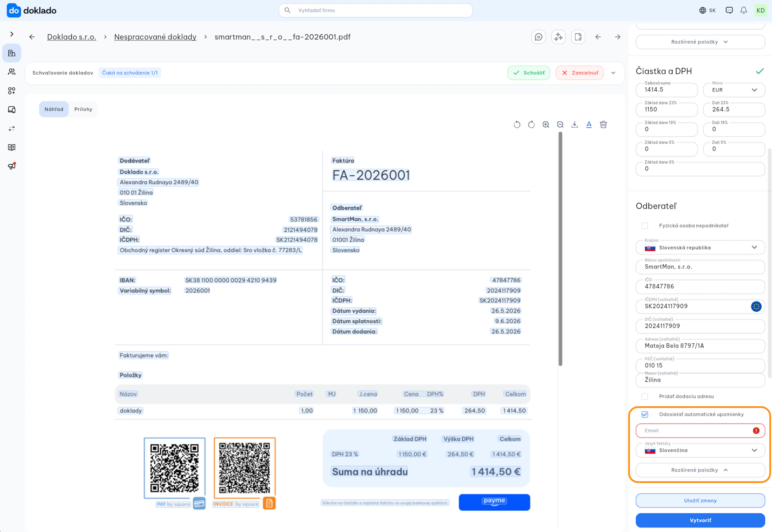772x532 pixels.
Task: Click the right panel scrollbar
Action: [x=770, y=263]
